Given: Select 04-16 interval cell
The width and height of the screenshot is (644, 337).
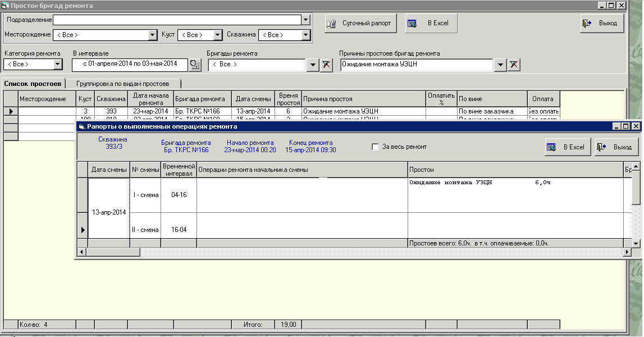Looking at the screenshot, I should pyautogui.click(x=179, y=195).
